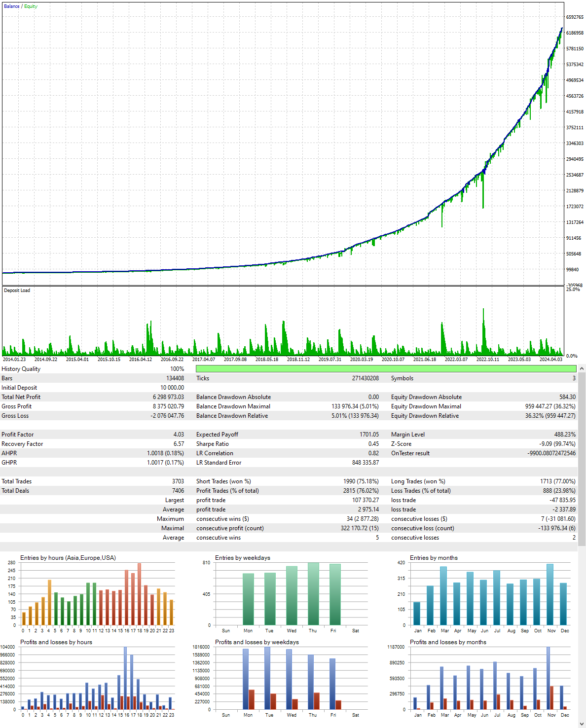Select Long Trades value 1713 (77.00%)
Screen dimensions: 586x728
pyautogui.click(x=558, y=481)
